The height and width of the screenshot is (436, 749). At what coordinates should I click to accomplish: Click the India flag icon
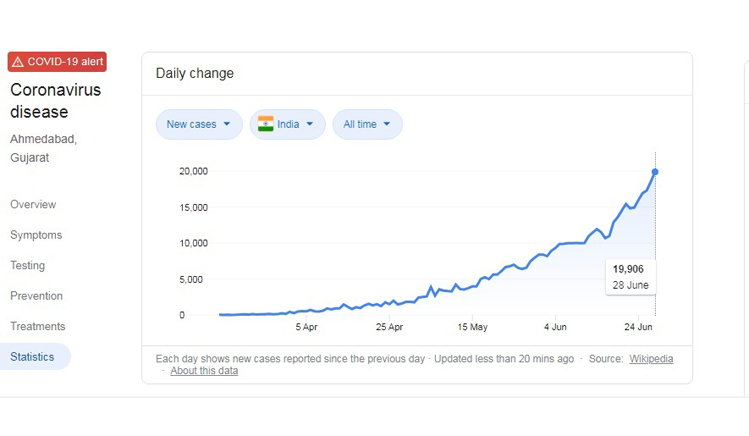(266, 124)
